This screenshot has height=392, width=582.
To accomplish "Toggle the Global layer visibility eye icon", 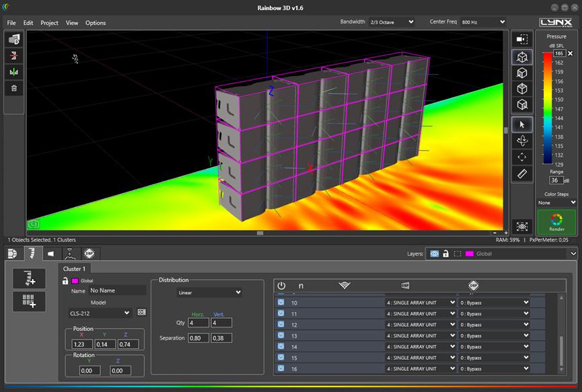I will (435, 254).
